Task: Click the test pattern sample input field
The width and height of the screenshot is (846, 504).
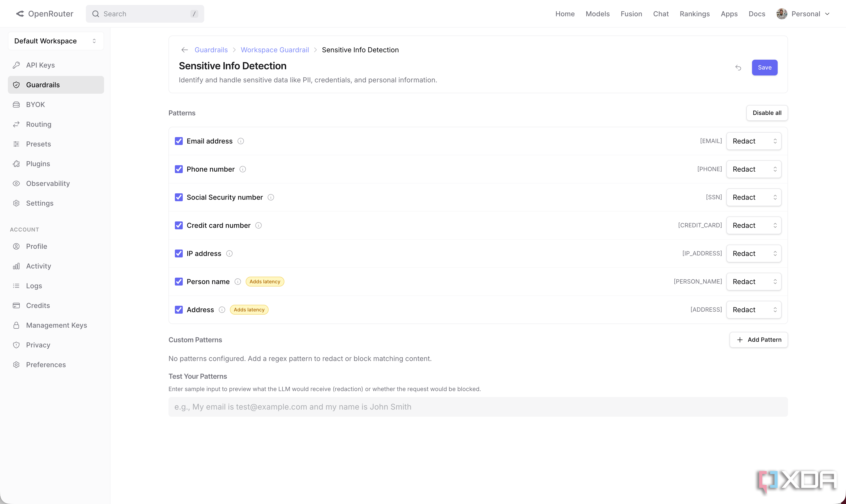Action: click(478, 407)
